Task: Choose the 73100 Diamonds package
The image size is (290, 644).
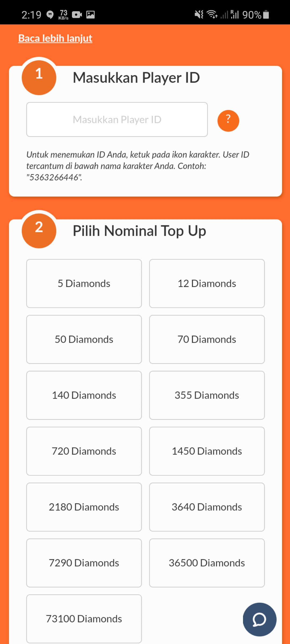Action: point(84,619)
